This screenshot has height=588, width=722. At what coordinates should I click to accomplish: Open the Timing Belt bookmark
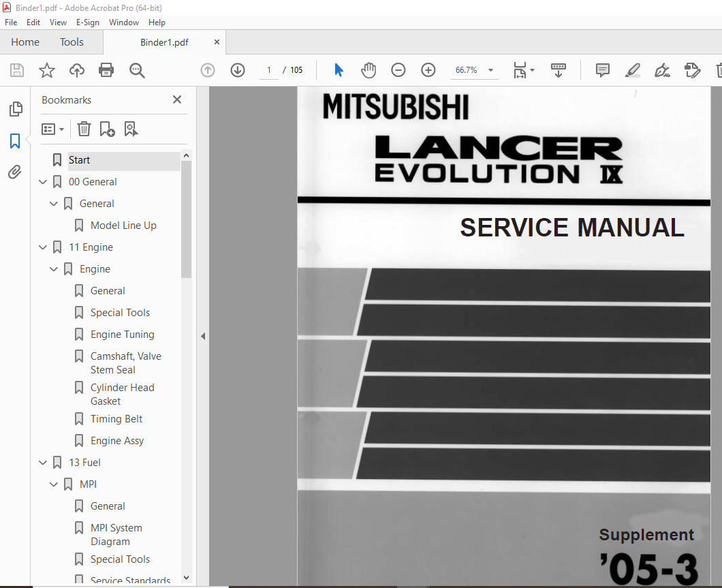(x=116, y=419)
